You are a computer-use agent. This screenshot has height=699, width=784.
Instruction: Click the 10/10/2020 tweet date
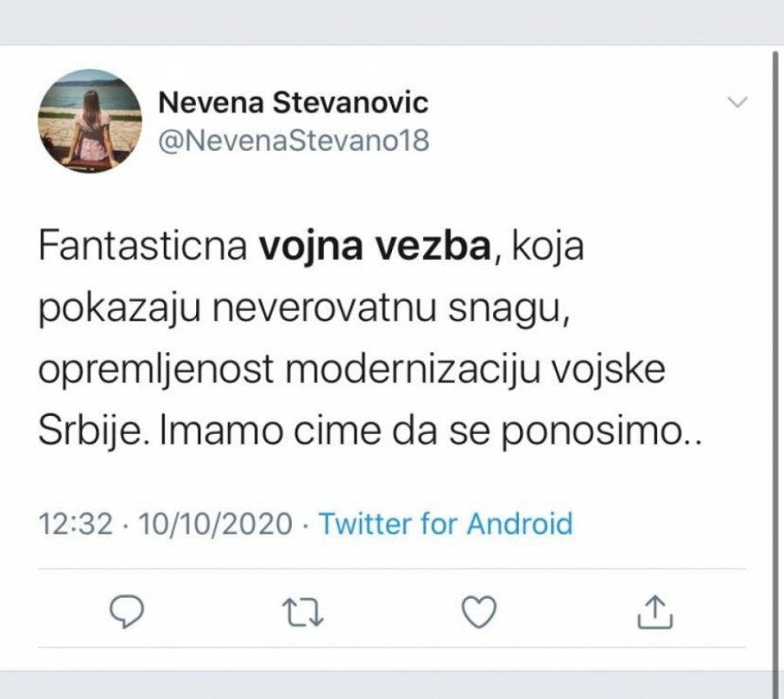[214, 524]
